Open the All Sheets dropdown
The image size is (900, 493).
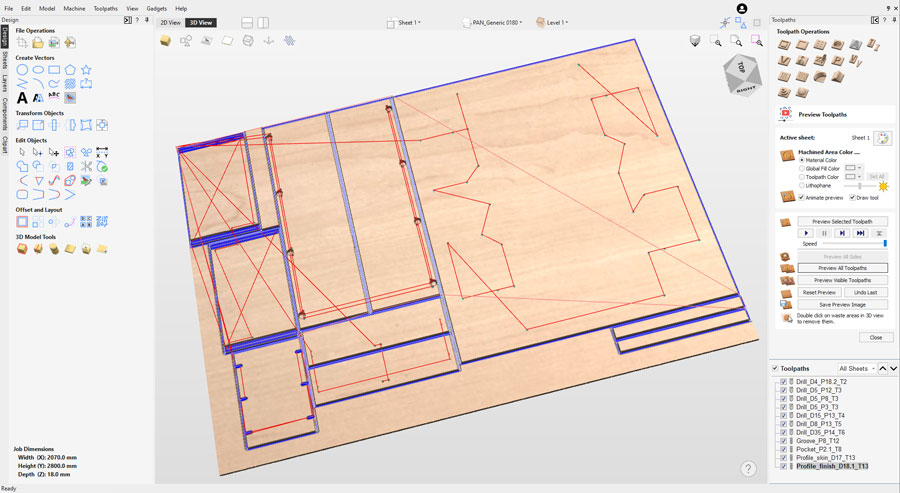857,369
